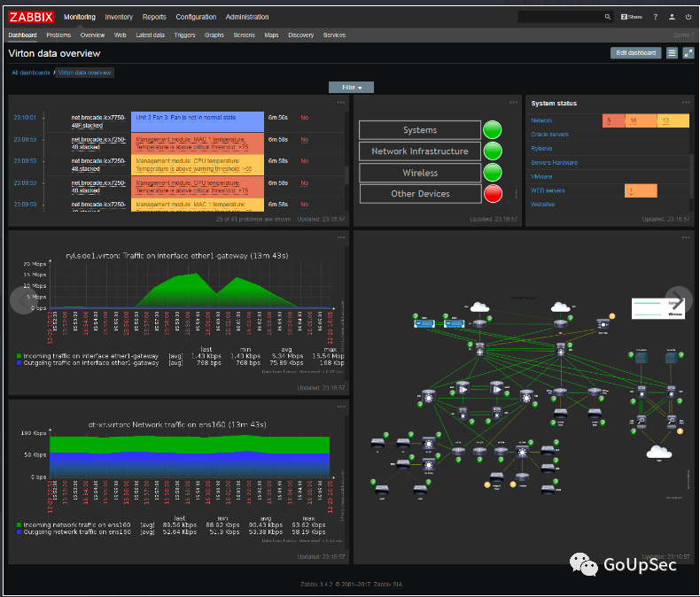Open gateway traffic graph widget menu
This screenshot has width=700, height=597.
(x=341, y=237)
